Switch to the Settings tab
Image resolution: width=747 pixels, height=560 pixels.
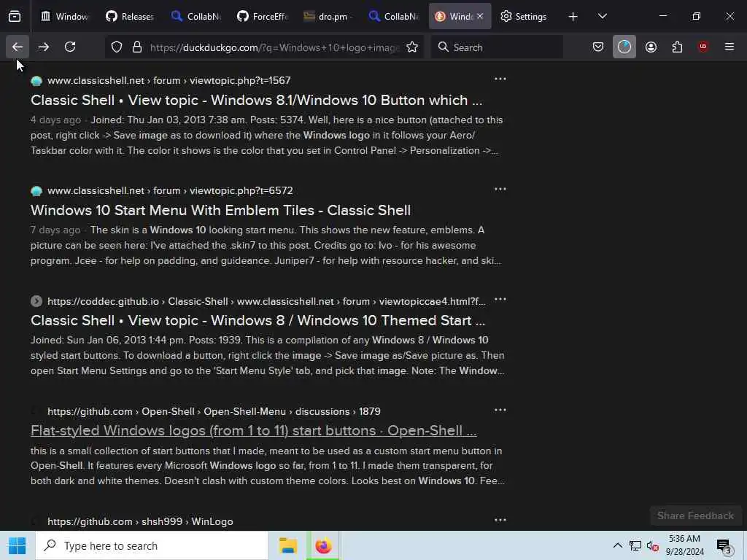(524, 17)
